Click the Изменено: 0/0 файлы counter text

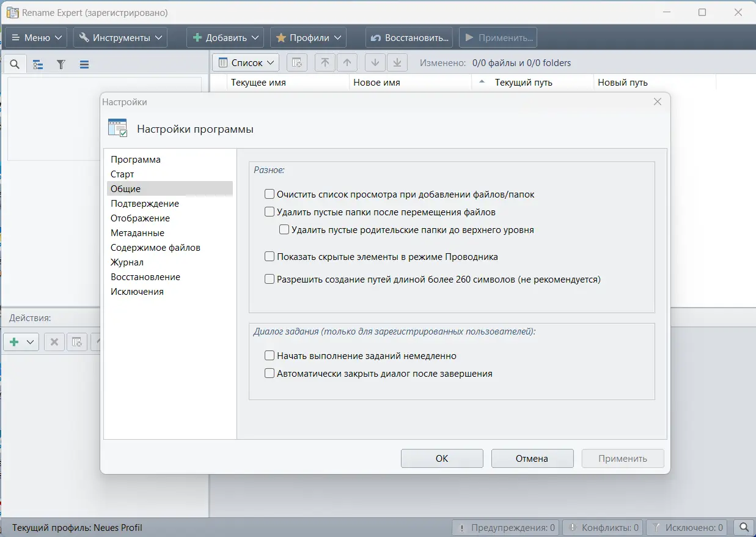pos(496,63)
